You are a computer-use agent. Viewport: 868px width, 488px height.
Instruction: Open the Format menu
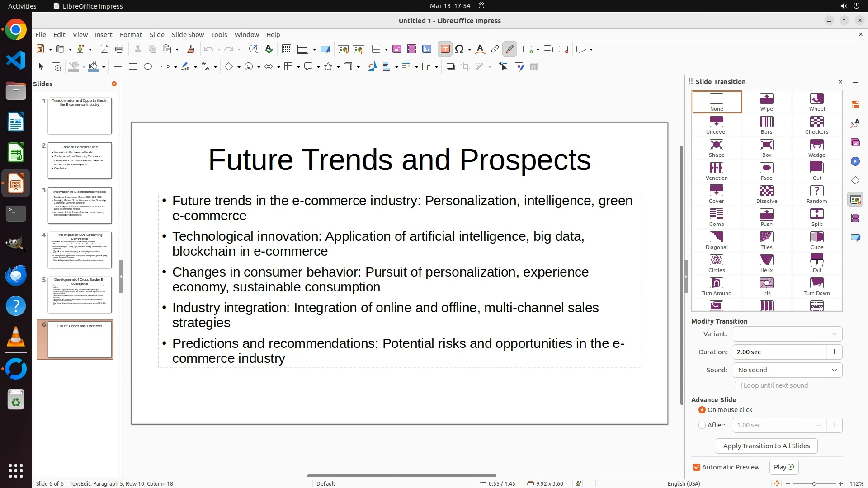[x=131, y=35]
